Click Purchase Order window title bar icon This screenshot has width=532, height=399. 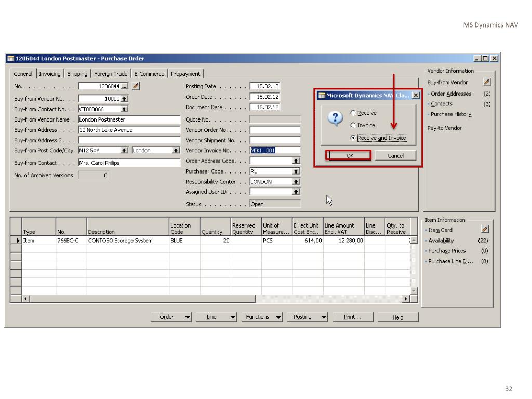pos(10,58)
